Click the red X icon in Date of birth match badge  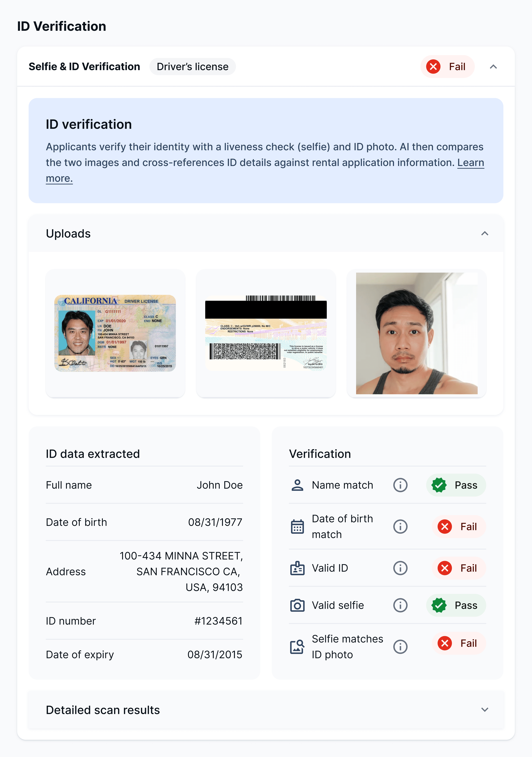point(444,527)
